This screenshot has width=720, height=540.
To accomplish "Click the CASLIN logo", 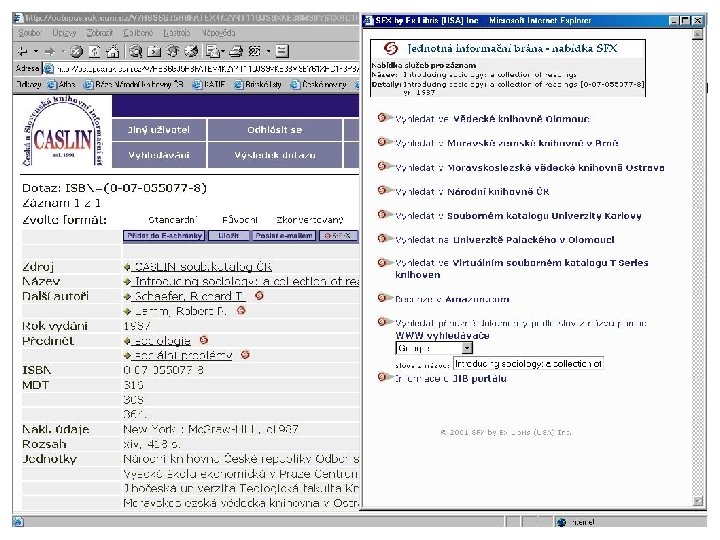I will click(63, 133).
